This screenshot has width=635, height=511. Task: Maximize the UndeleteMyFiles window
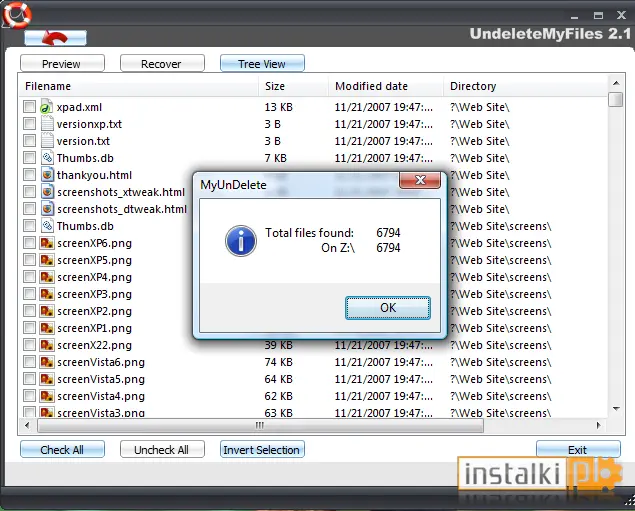click(598, 15)
